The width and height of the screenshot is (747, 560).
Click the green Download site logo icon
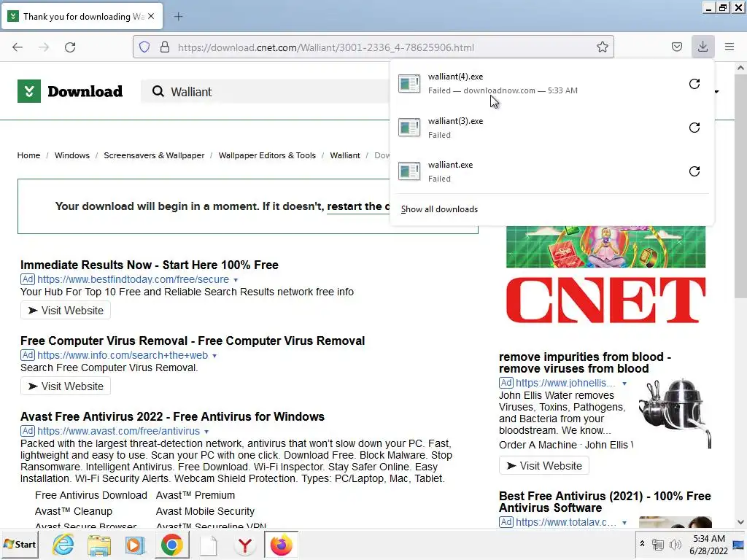[29, 91]
